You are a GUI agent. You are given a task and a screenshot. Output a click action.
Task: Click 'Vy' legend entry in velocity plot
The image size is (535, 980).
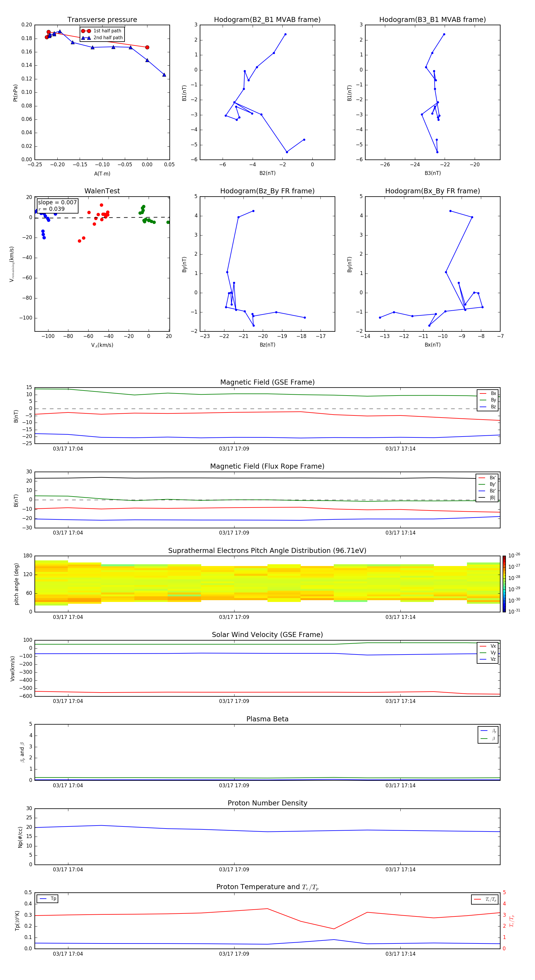tap(488, 652)
